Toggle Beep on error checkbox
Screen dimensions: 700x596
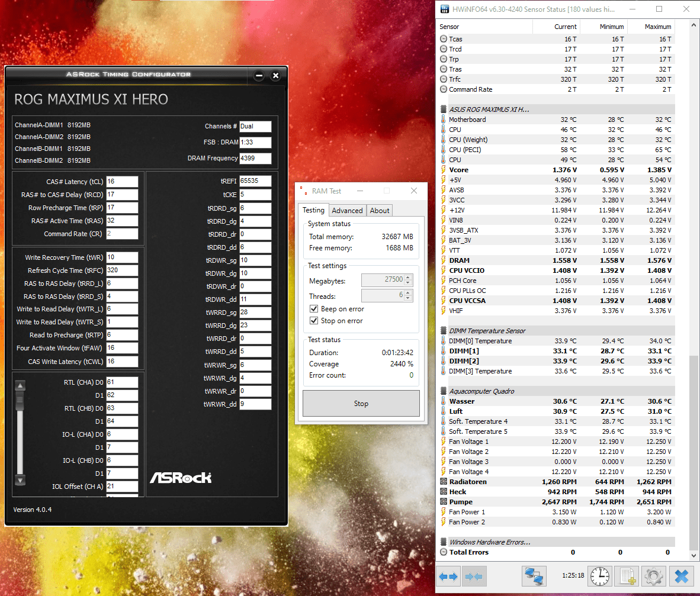point(314,309)
